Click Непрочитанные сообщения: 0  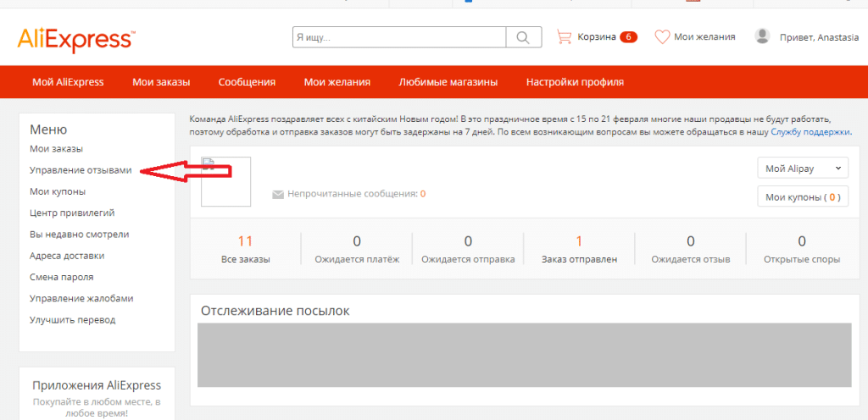[357, 194]
